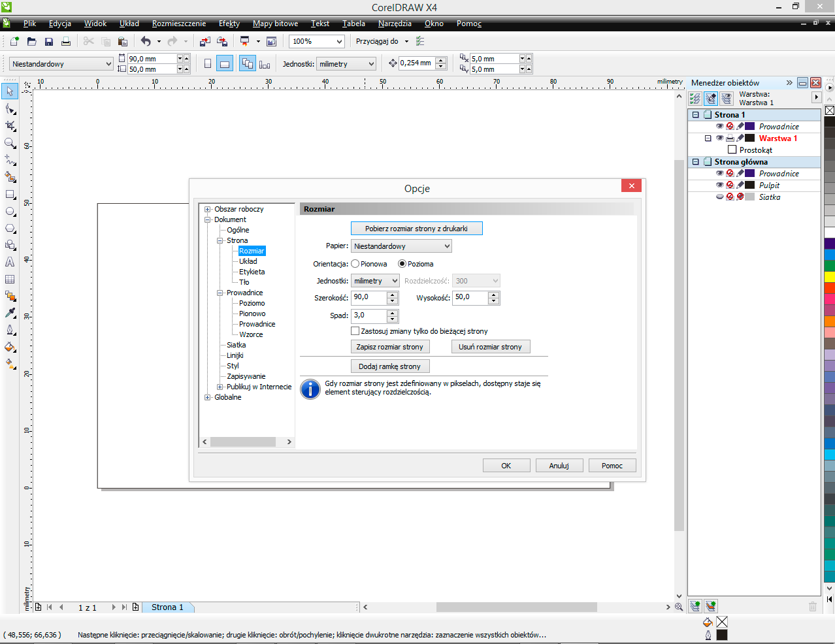Toggle editable pencil of Siatka layer

coord(740,197)
